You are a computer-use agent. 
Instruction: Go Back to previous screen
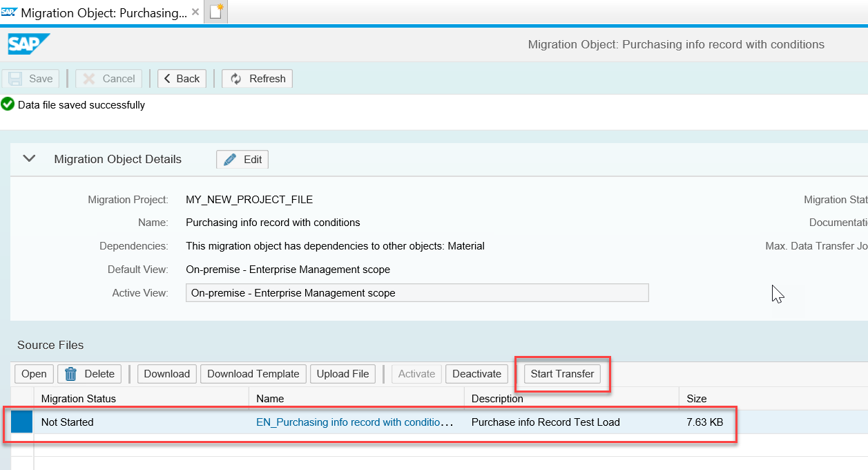182,79
